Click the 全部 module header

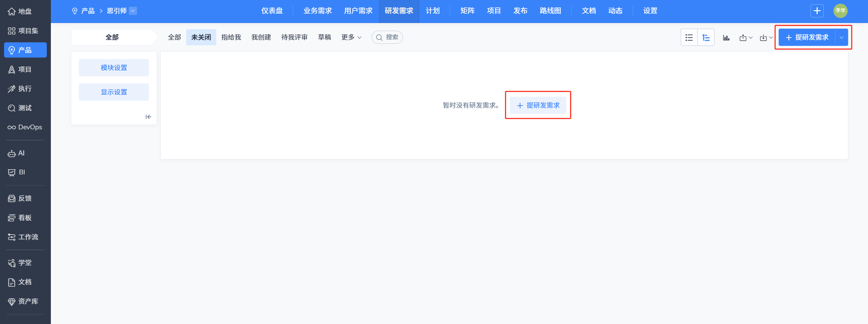click(112, 37)
